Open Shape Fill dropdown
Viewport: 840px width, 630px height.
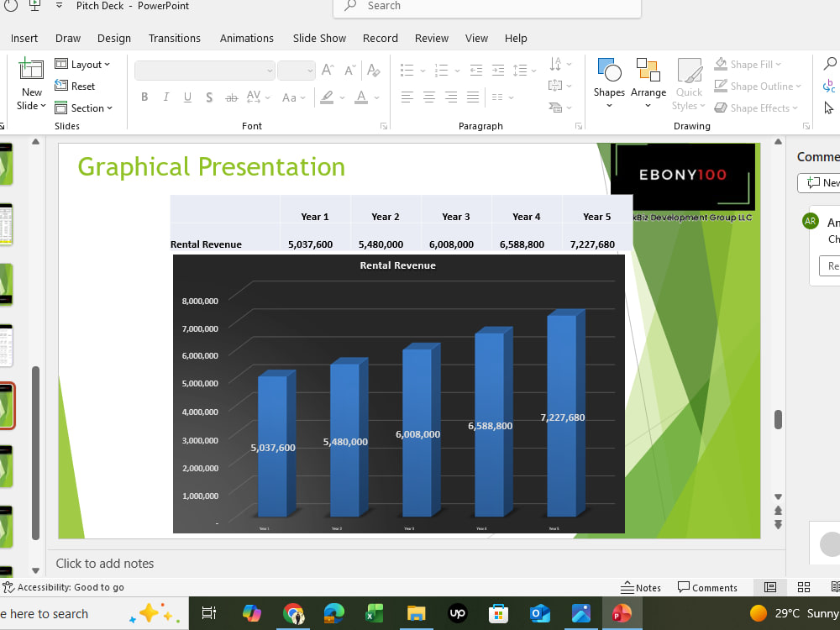748,65
